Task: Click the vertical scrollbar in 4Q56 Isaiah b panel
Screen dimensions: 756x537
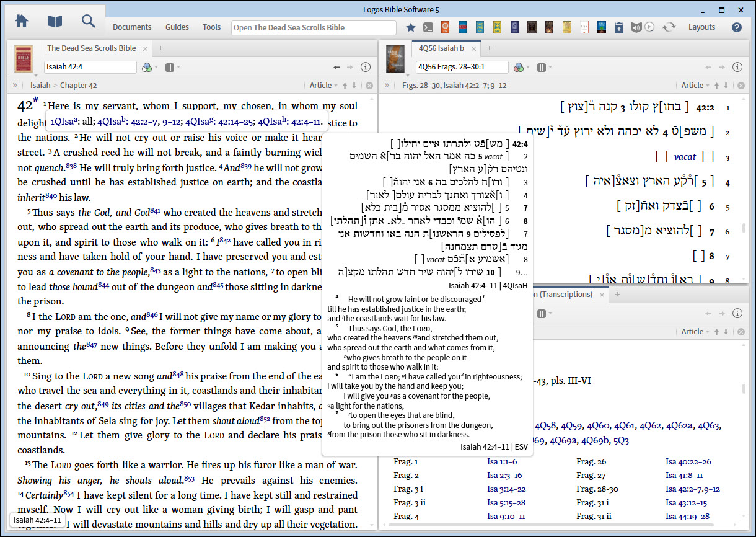Action: tap(744, 229)
